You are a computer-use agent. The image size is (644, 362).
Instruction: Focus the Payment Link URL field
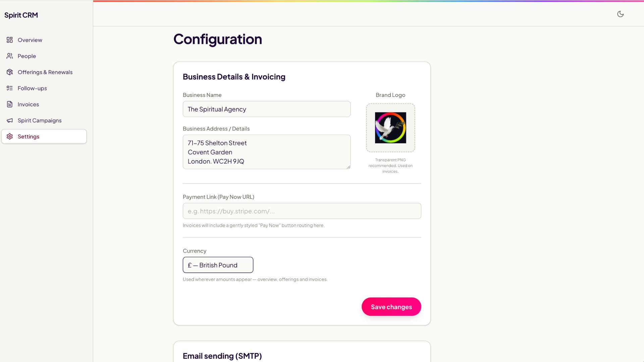(302, 211)
